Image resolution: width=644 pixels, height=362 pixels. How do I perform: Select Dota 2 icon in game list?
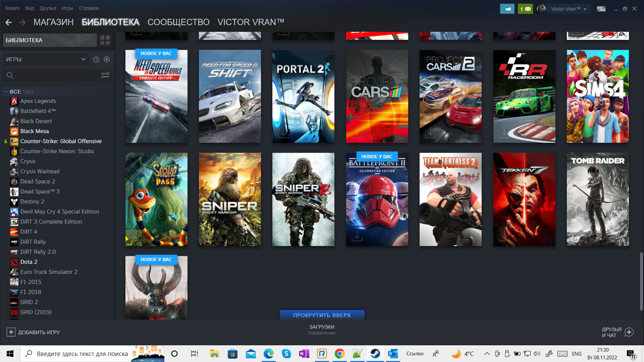[14, 262]
